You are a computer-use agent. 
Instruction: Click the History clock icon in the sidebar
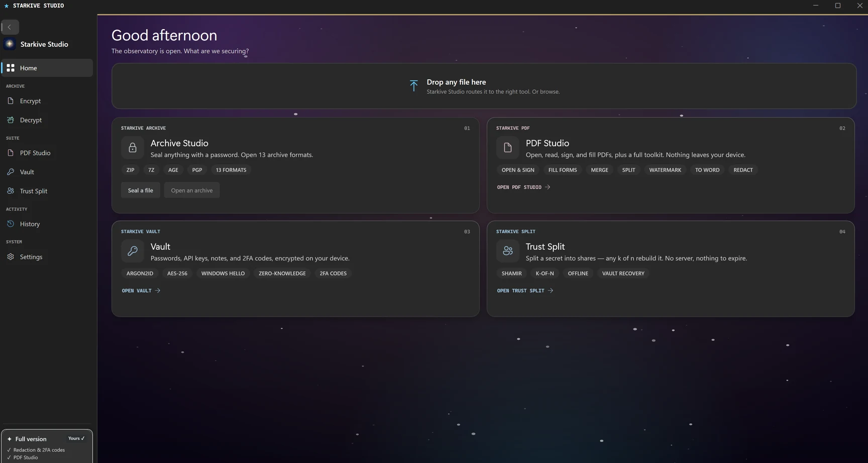click(11, 224)
